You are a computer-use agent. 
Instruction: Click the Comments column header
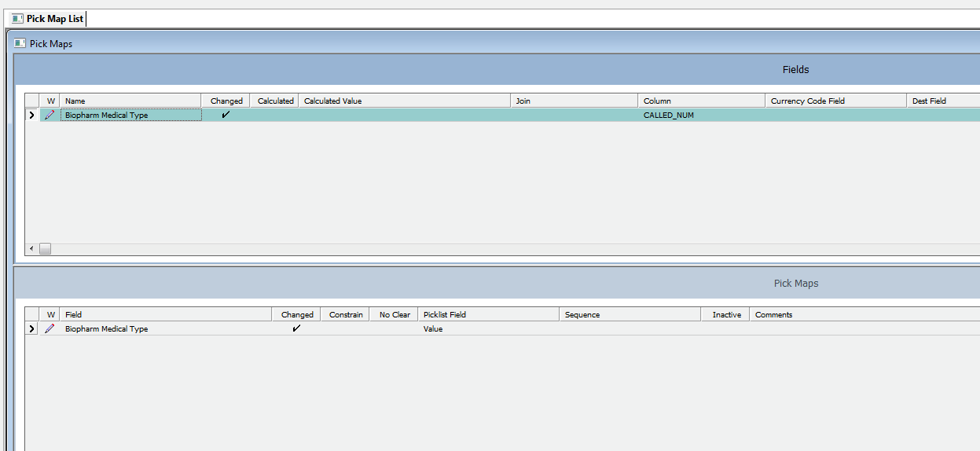click(864, 314)
